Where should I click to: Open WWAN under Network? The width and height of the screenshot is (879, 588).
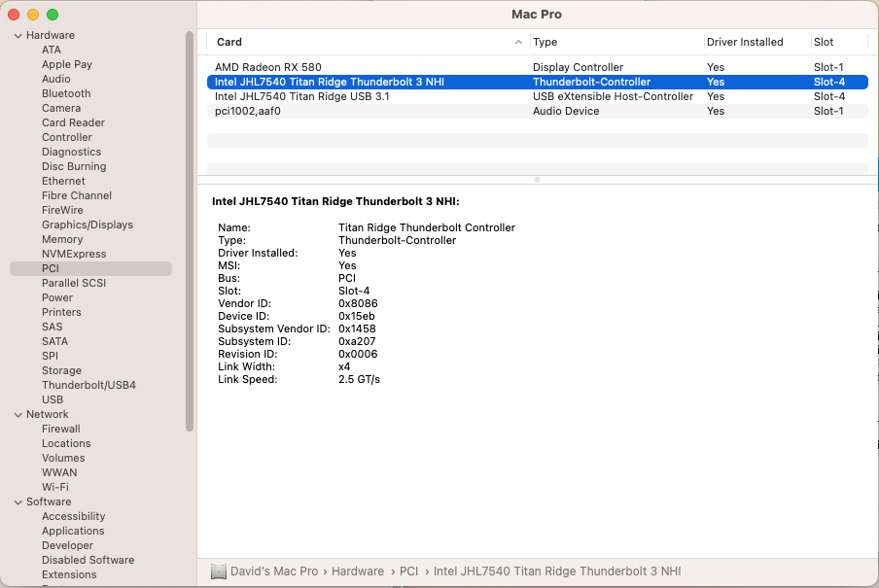coord(59,472)
